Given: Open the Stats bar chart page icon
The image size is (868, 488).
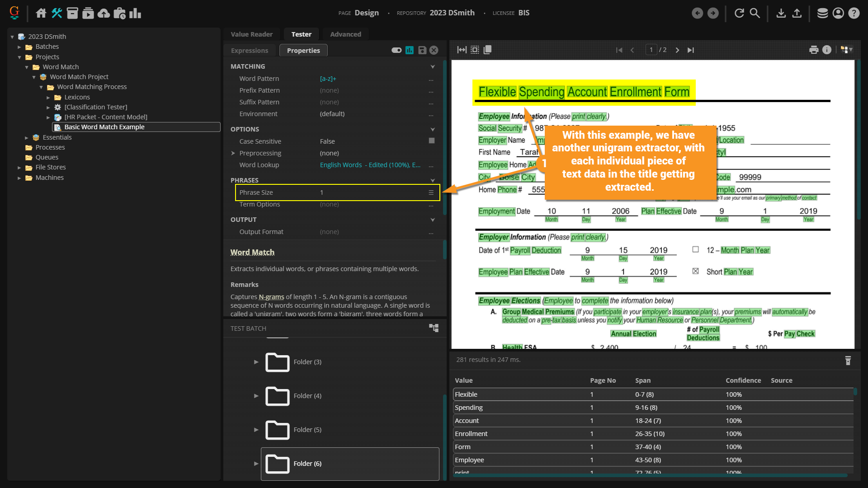Looking at the screenshot, I should coord(135,13).
